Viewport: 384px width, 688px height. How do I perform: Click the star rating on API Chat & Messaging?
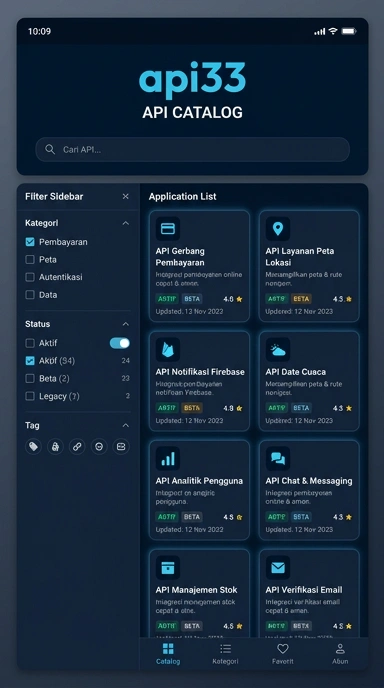[x=342, y=517]
